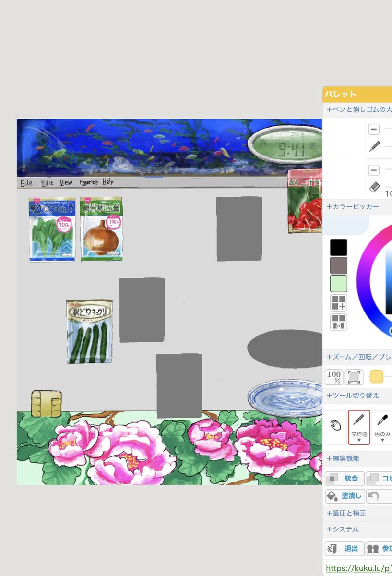Collapse the ペンと消しゴムの大 section
The height and width of the screenshot is (576, 392).
359,109
